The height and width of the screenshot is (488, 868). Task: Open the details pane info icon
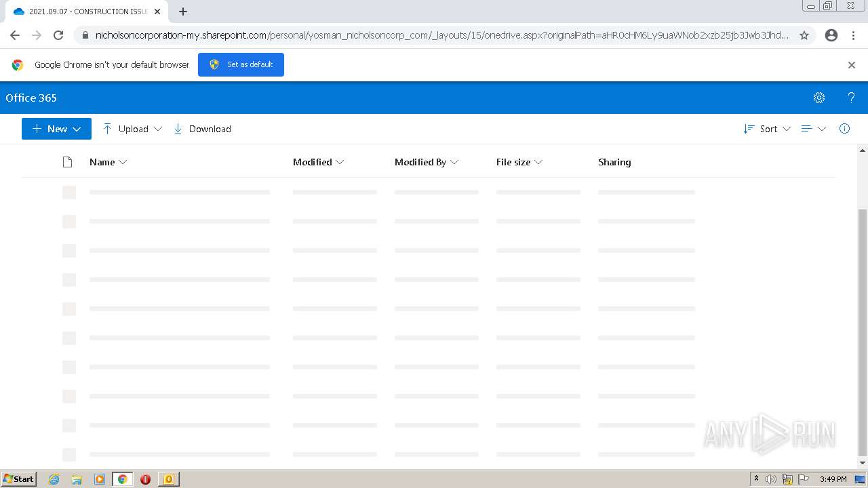pos(844,129)
